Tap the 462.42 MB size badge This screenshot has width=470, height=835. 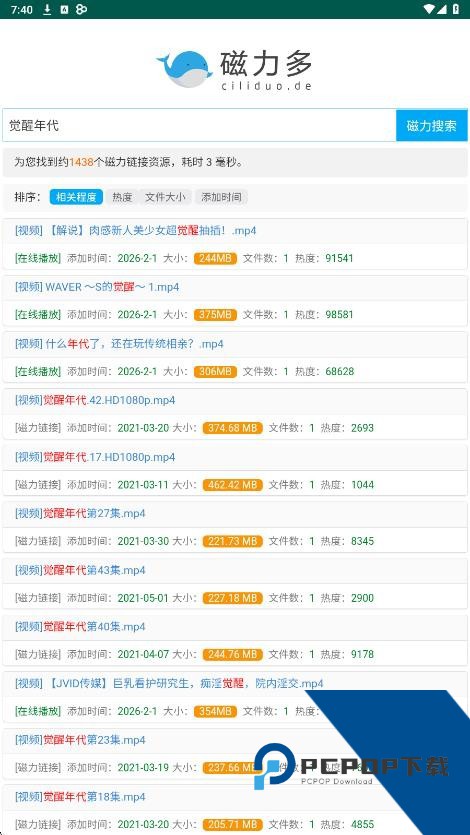[x=233, y=485]
